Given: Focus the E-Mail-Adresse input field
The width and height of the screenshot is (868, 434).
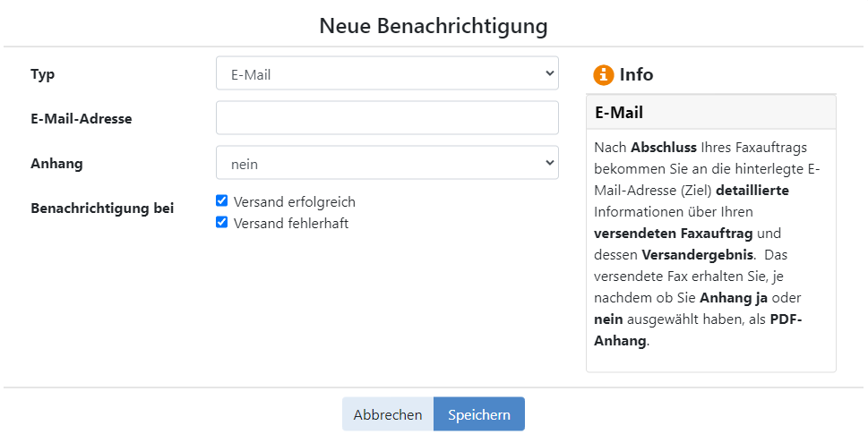Looking at the screenshot, I should tap(387, 118).
